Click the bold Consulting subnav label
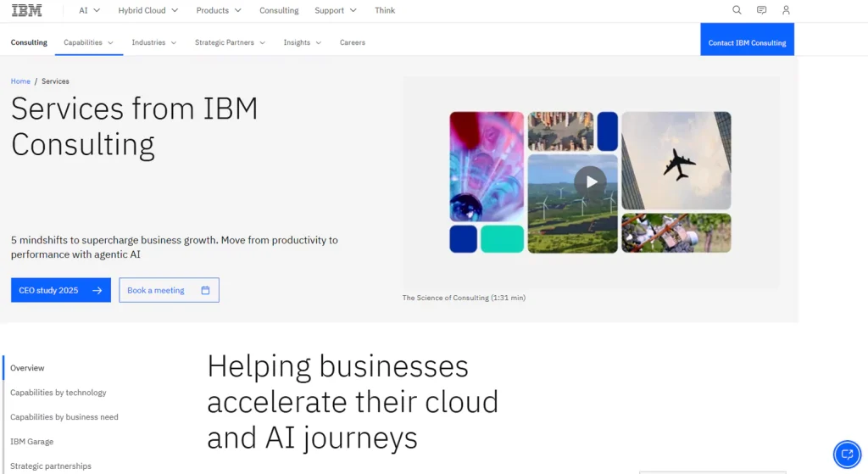Image resolution: width=868 pixels, height=474 pixels. point(29,42)
